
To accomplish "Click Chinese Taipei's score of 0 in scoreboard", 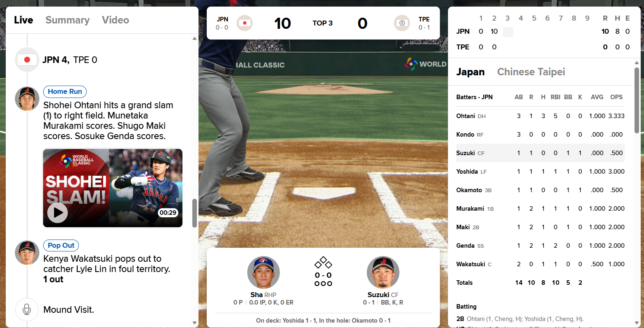I will [362, 23].
